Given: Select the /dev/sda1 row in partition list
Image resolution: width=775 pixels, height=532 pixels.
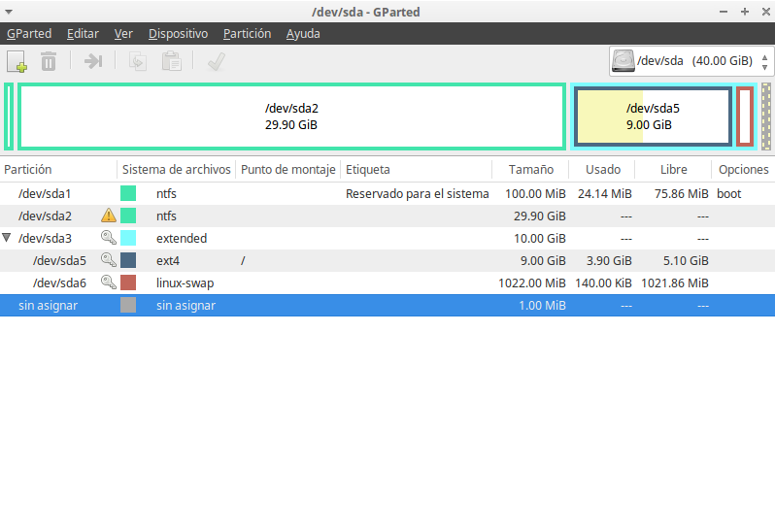Looking at the screenshot, I should 387,193.
